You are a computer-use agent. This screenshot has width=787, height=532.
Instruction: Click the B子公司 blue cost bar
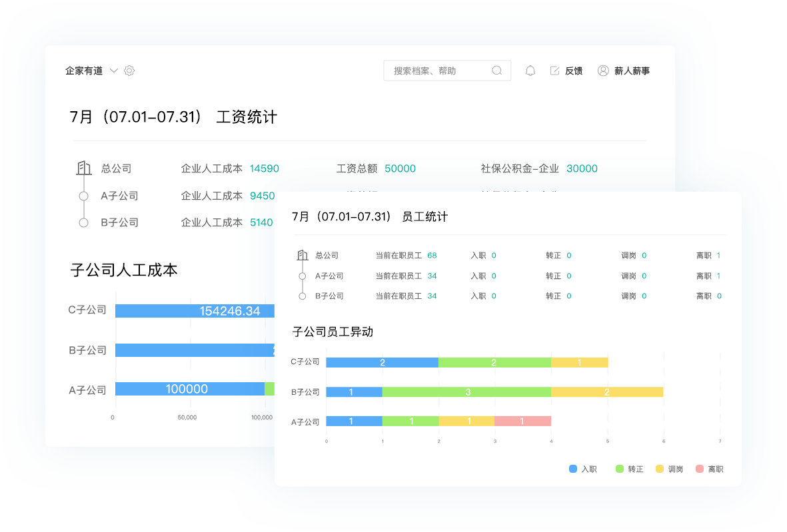[195, 350]
